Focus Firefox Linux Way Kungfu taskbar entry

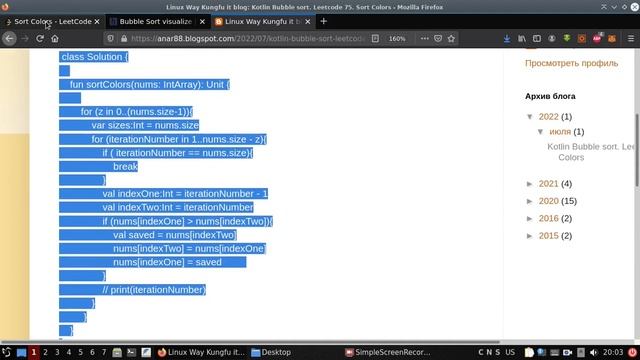(202, 352)
